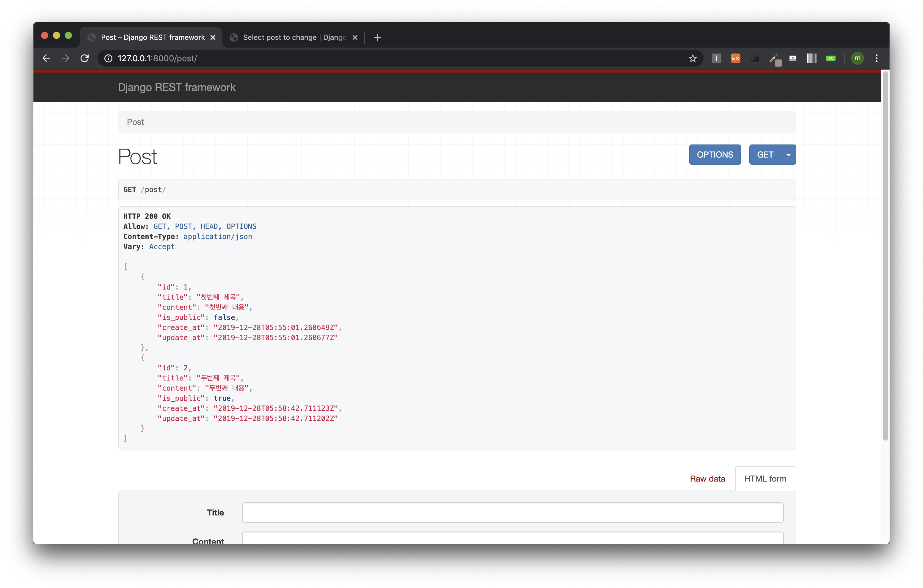Open the green 'm' profile avatar
The image size is (923, 588).
click(x=857, y=58)
